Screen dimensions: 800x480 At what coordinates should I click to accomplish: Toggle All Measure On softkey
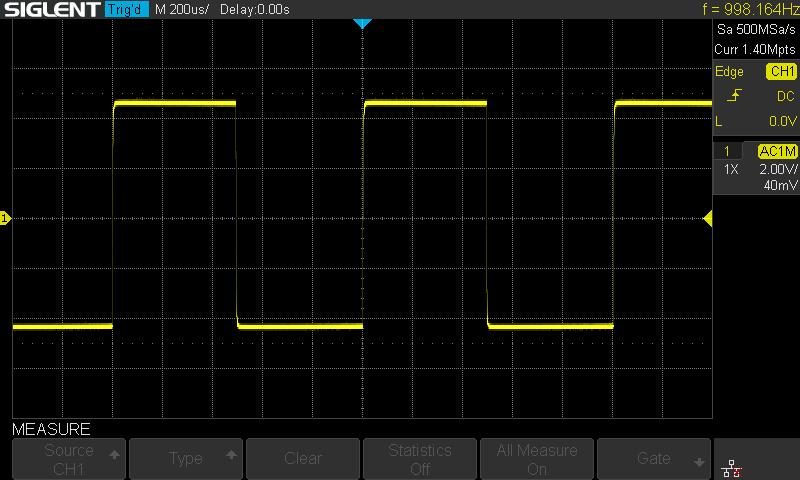[x=537, y=459]
